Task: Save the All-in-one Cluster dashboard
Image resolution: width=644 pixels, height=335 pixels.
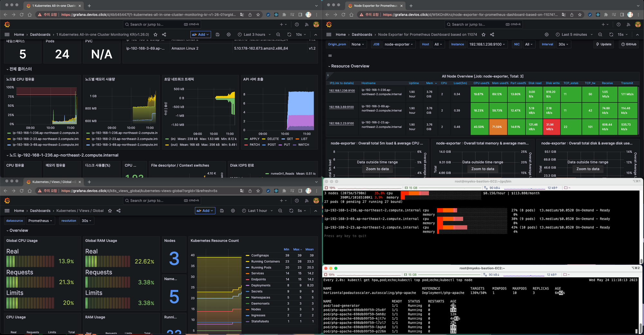Action: coord(218,34)
